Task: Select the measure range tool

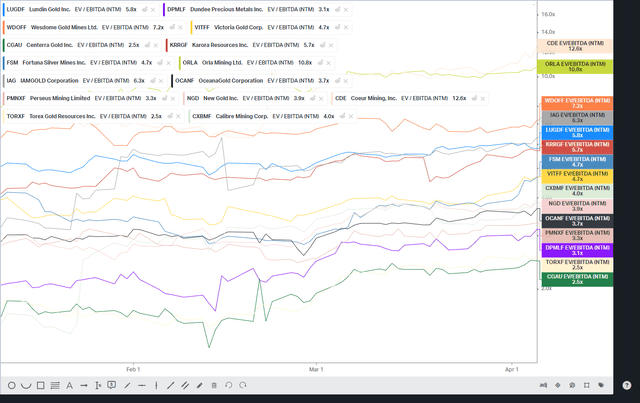Action: coord(98,385)
